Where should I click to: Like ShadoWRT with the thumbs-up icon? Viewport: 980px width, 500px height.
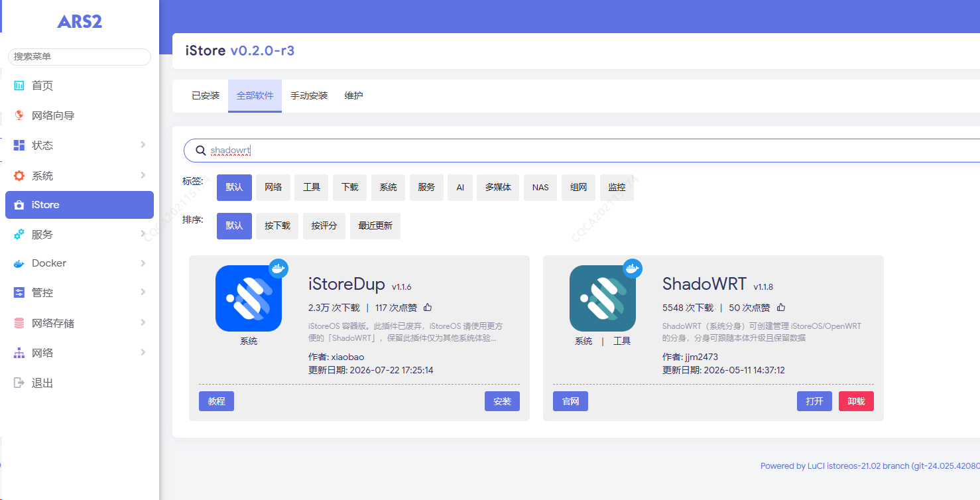(x=781, y=307)
